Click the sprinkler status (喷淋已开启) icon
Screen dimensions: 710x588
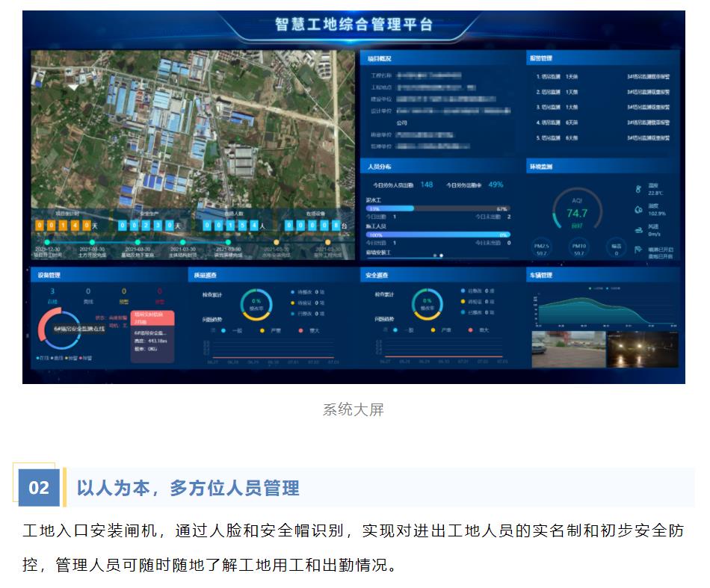point(638,248)
